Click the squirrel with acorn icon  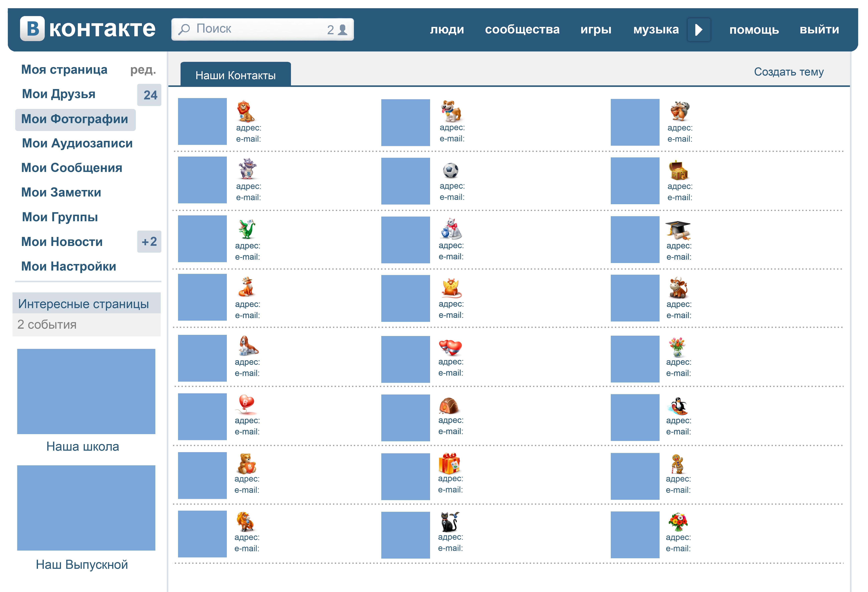[x=679, y=111]
